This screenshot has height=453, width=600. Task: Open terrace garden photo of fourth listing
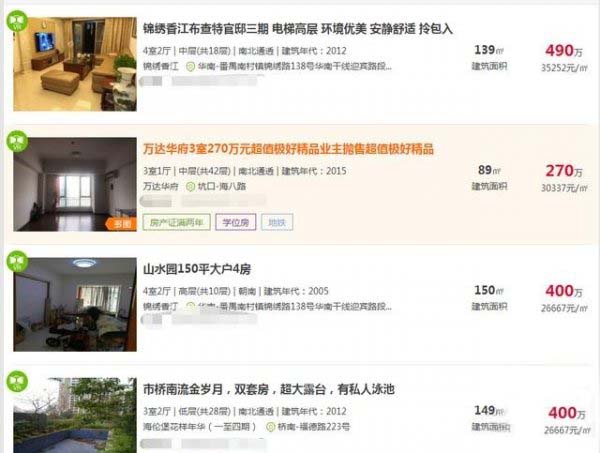click(x=75, y=416)
